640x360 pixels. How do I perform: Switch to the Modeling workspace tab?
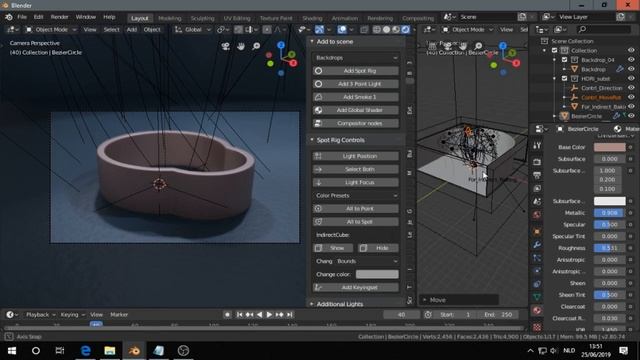169,18
